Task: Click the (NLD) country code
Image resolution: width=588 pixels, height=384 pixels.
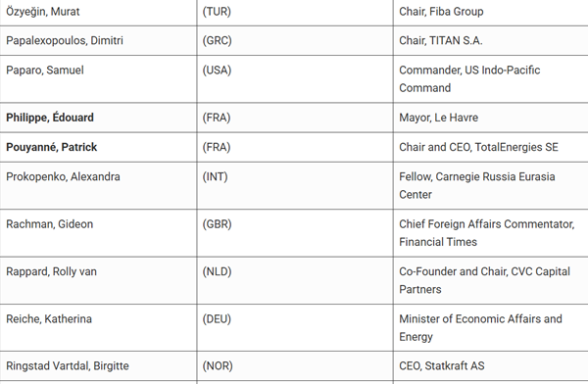Action: click(218, 271)
